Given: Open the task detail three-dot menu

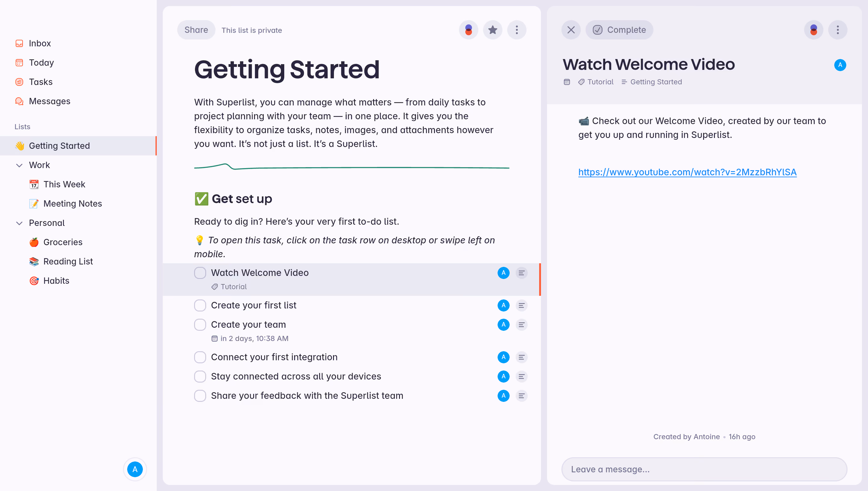Looking at the screenshot, I should (x=837, y=30).
